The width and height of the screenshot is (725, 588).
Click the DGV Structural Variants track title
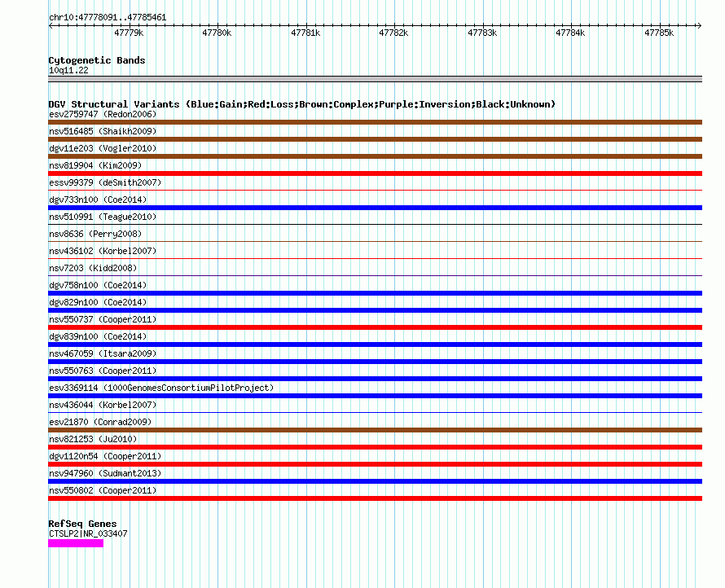pos(302,104)
